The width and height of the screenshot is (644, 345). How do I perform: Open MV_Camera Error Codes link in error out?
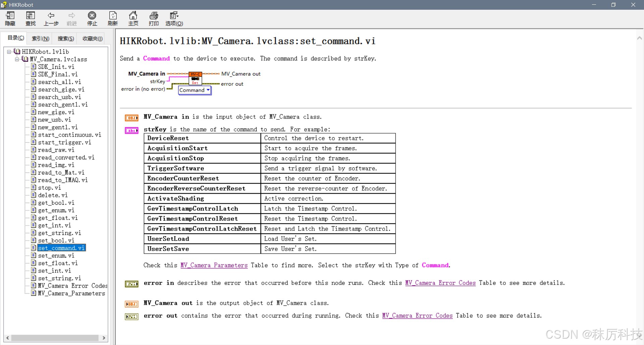click(417, 315)
